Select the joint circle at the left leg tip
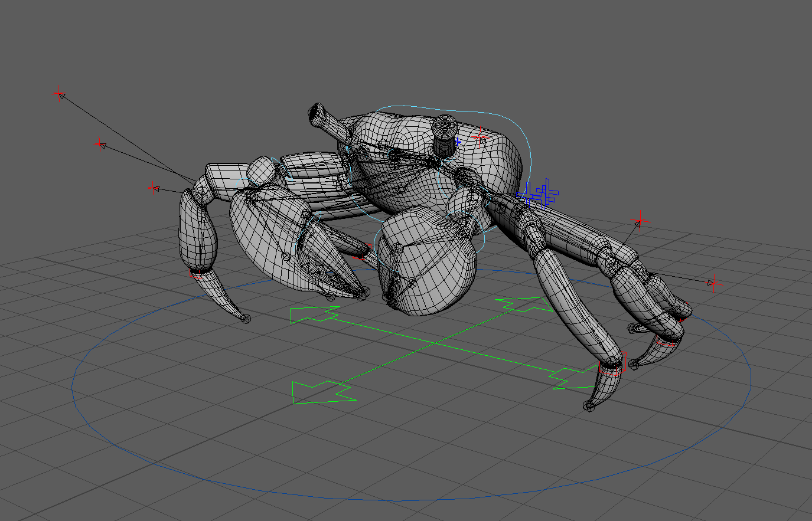Screen dimensions: 812x521 coord(246,319)
